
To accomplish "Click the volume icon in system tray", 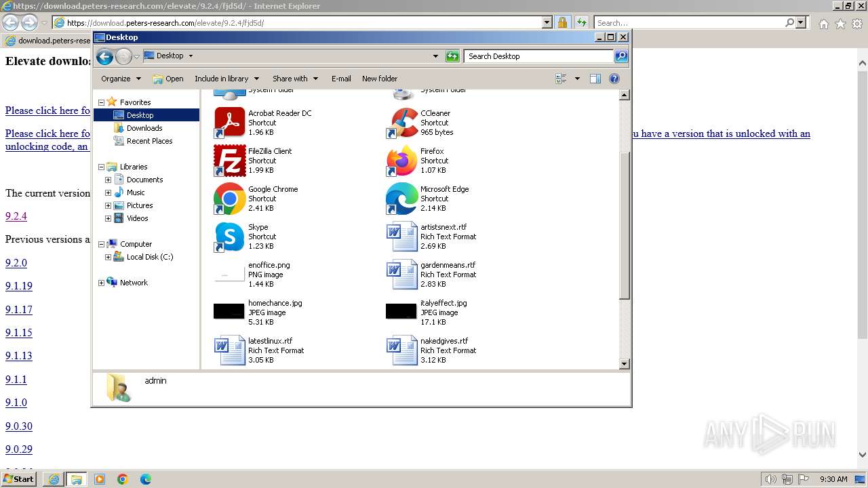I will [770, 479].
